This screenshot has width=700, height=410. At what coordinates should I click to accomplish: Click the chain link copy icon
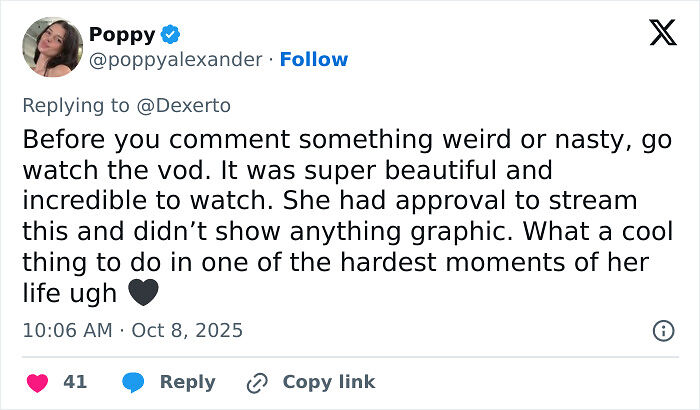coord(257,382)
